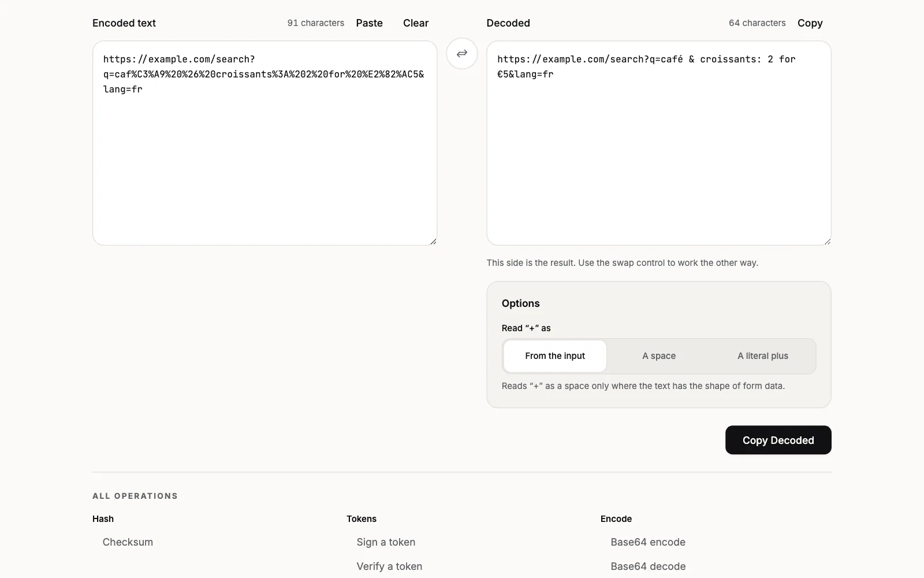Click the "64 characters" count
Viewport: 924px width, 578px height.
click(x=757, y=23)
